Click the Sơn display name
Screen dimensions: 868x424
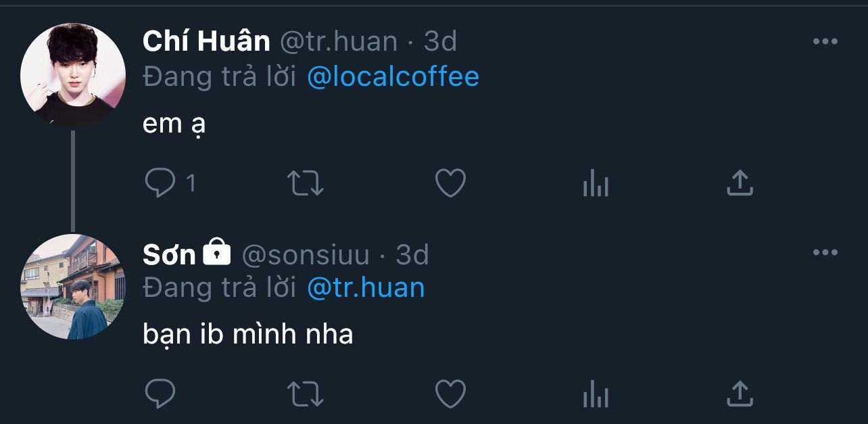[x=169, y=254]
